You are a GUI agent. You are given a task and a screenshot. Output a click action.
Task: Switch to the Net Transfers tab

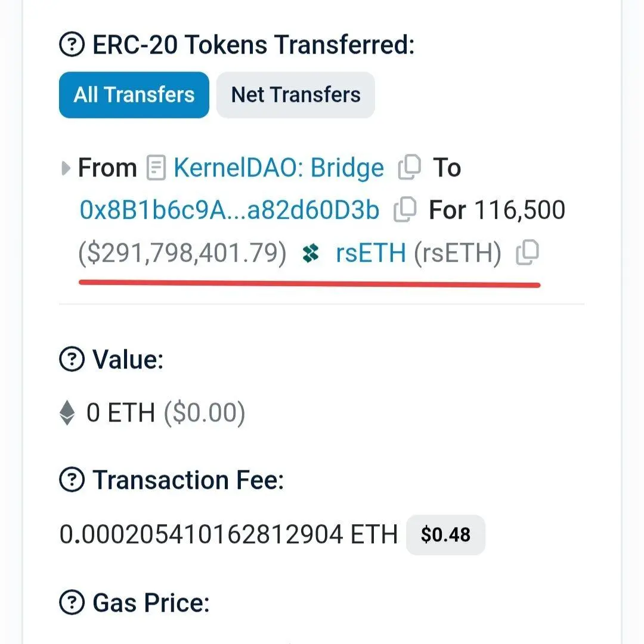point(296,95)
